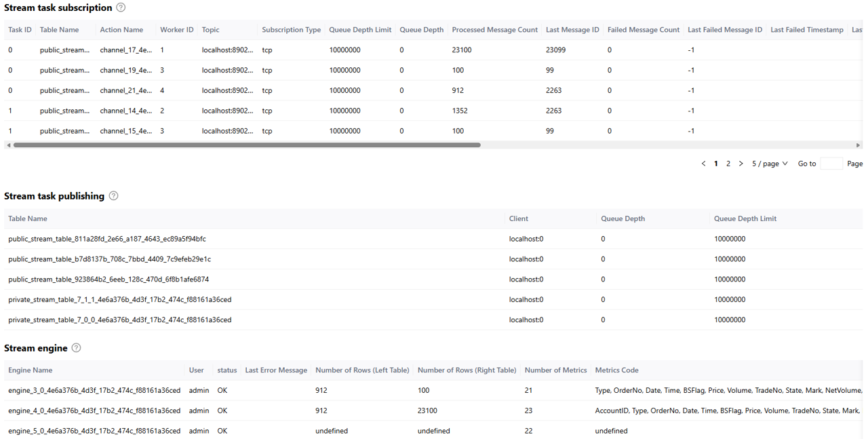Click the Metrics Code column header

[616, 370]
